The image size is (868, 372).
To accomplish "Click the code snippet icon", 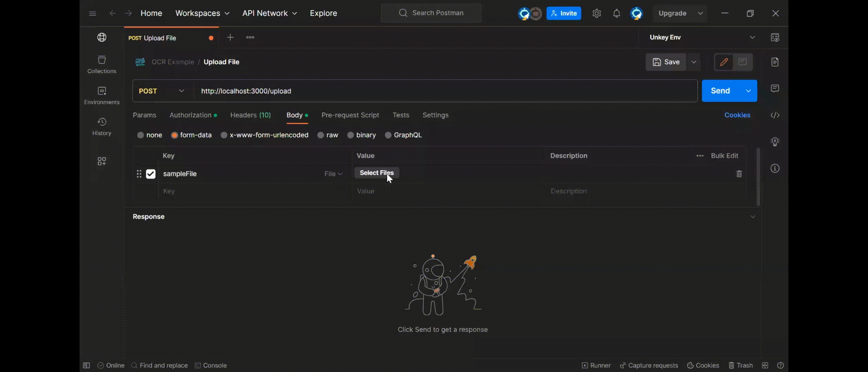I will (x=775, y=115).
